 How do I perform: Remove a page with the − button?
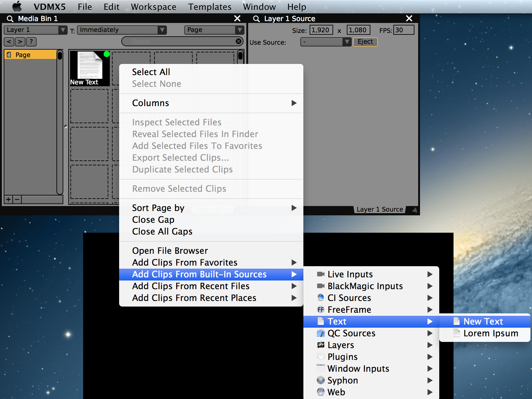pos(17,199)
